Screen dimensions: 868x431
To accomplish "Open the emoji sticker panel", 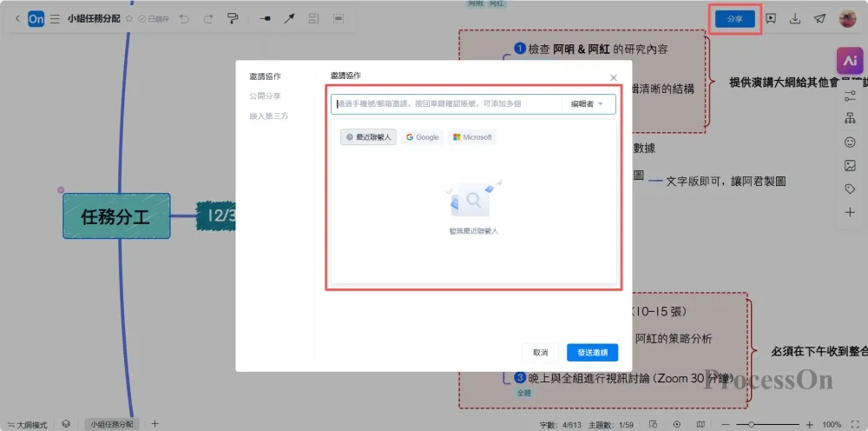I will (x=850, y=142).
